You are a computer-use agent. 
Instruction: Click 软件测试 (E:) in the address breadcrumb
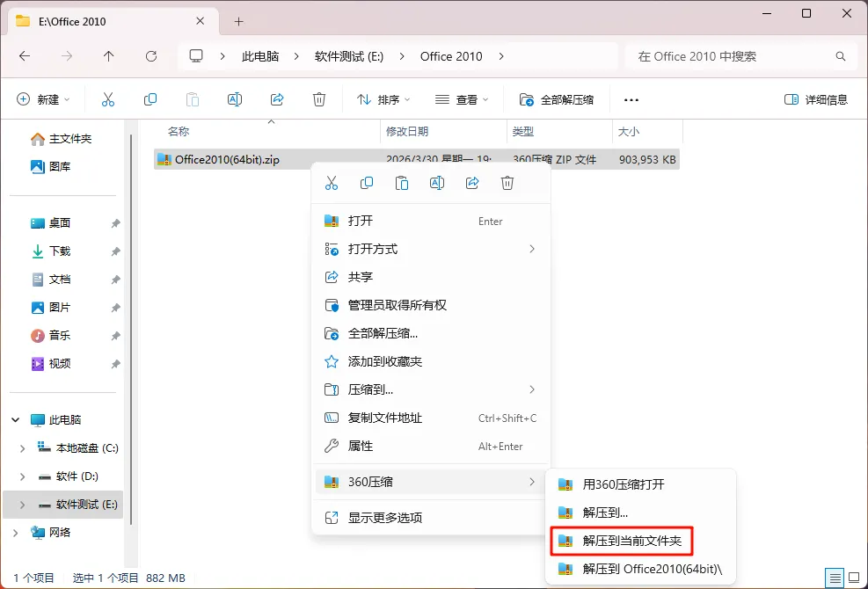pyautogui.click(x=349, y=56)
